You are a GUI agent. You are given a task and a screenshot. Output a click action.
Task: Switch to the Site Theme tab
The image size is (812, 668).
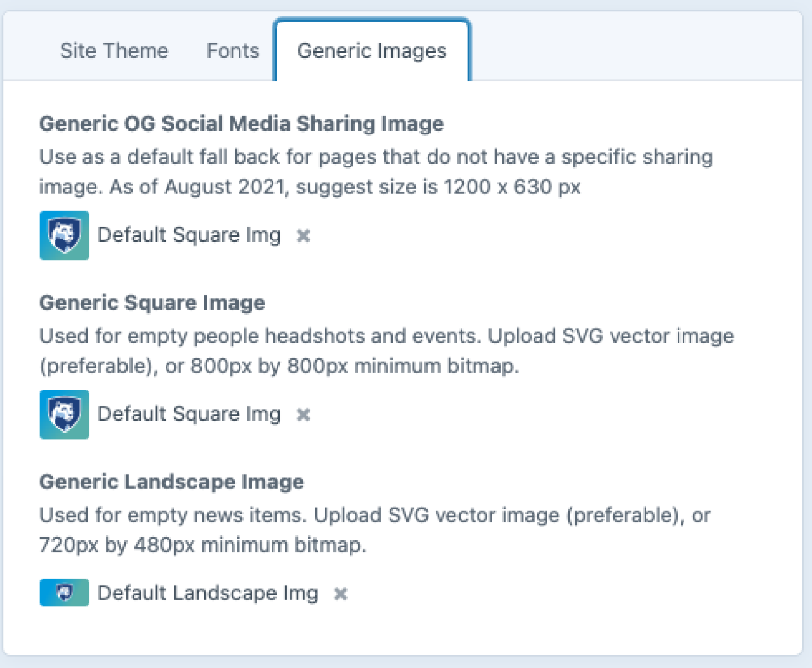pyautogui.click(x=114, y=51)
